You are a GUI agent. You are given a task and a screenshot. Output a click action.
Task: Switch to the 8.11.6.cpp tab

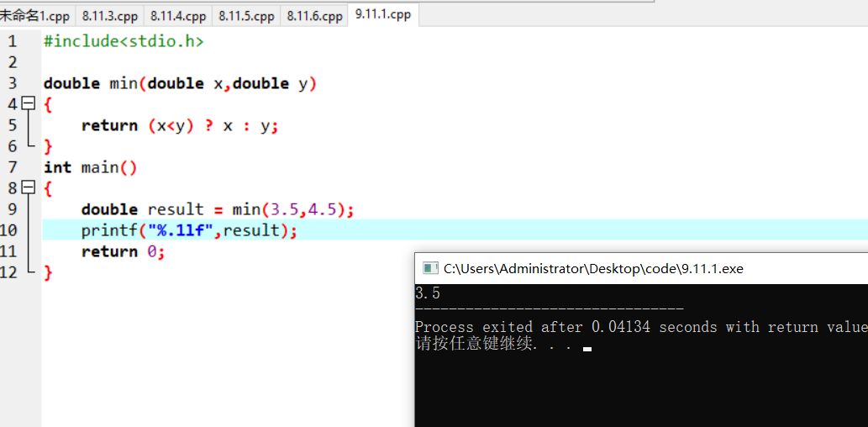point(314,16)
